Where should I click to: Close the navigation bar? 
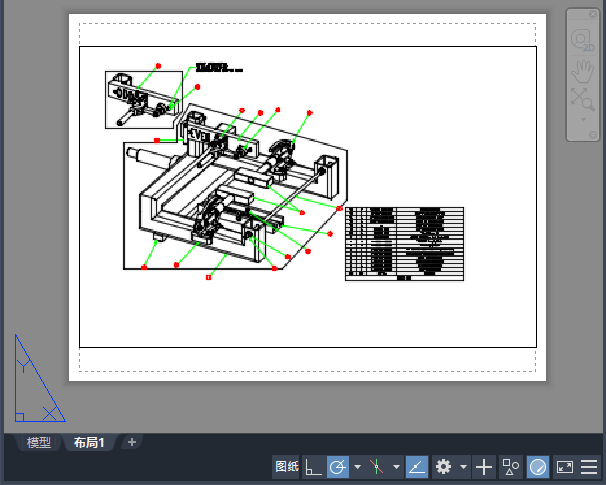593,14
